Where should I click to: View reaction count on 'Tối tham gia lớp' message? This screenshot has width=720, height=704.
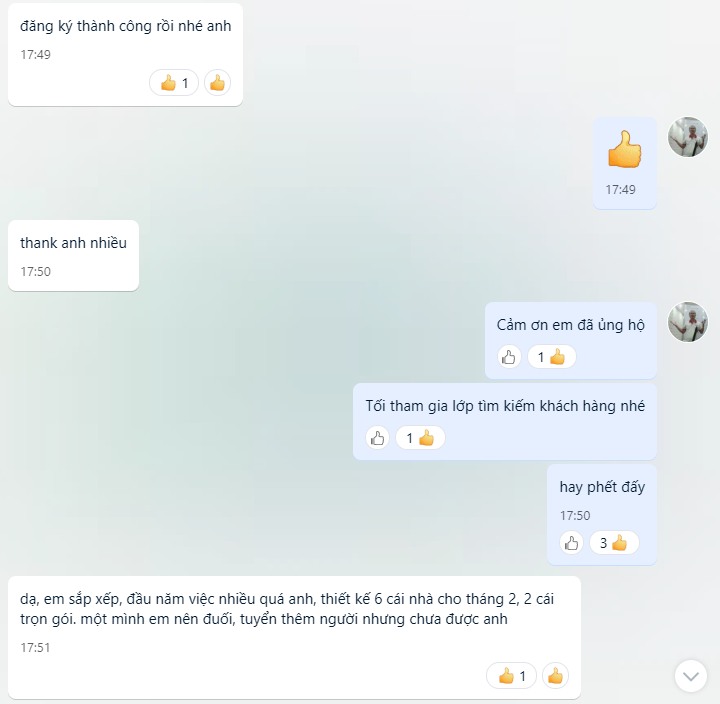420,438
